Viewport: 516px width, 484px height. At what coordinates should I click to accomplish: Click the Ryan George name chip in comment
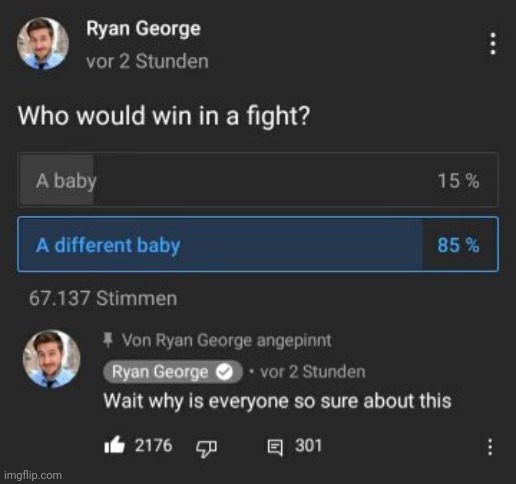click(173, 372)
